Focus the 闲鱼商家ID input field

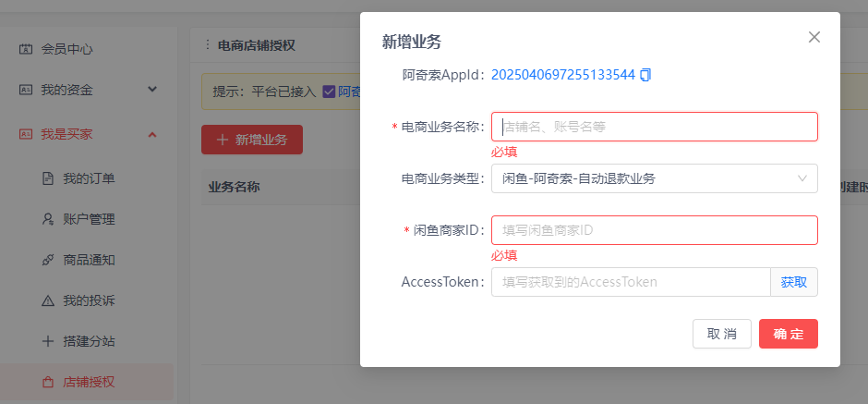pos(655,230)
